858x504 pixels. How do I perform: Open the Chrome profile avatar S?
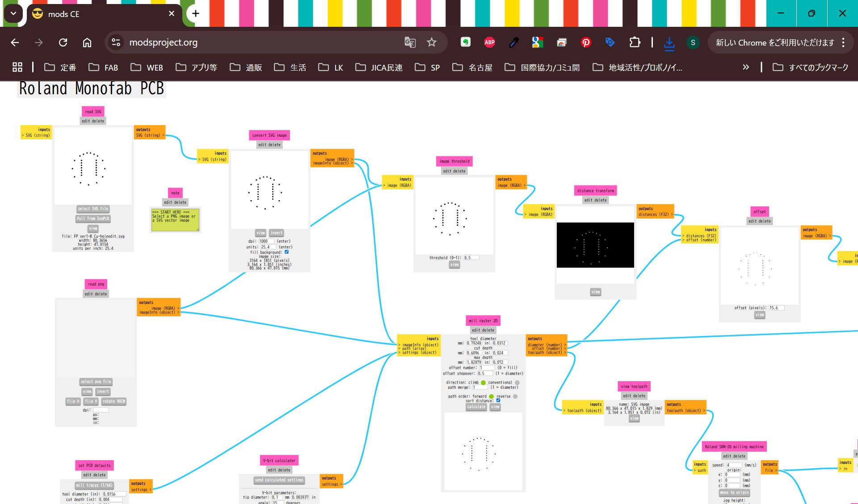[693, 42]
